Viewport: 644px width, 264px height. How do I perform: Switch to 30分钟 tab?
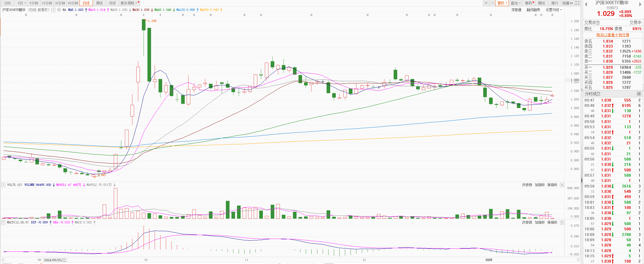[60, 3]
